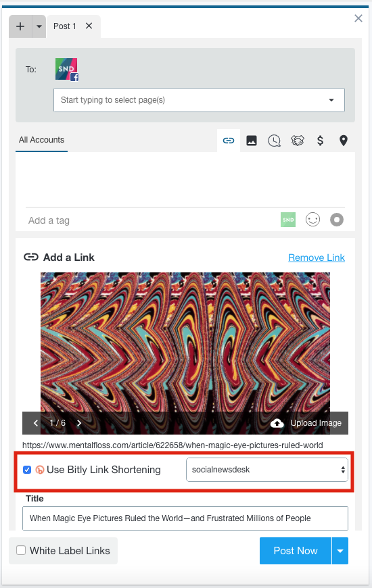Viewport: 372px width, 588px height.
Task: Click the Post Now button
Action: coord(296,551)
